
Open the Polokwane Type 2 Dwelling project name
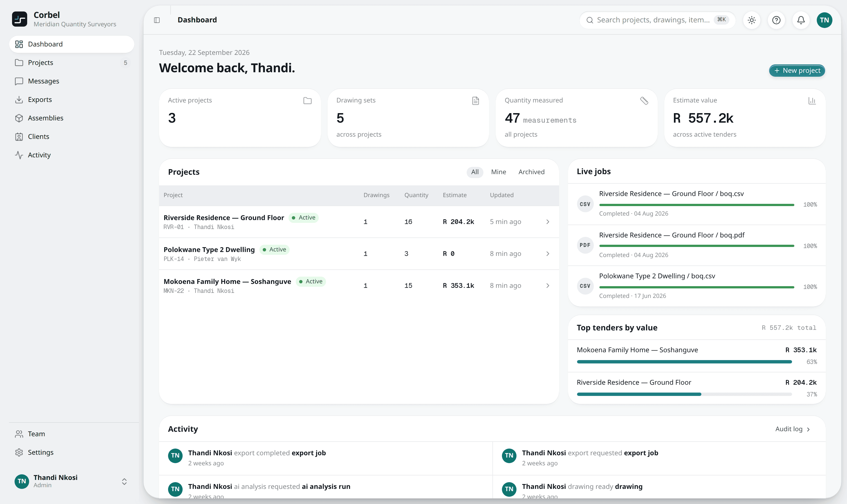point(209,250)
